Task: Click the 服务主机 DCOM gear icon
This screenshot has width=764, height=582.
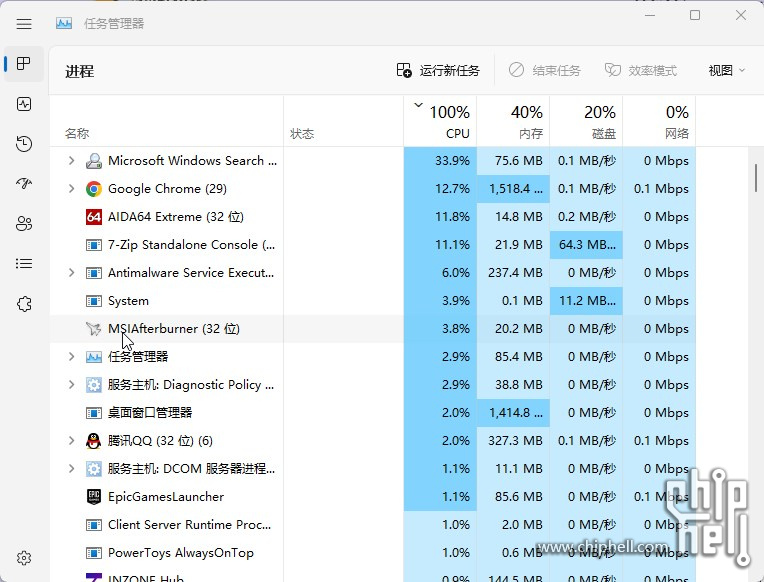Action: click(x=94, y=469)
